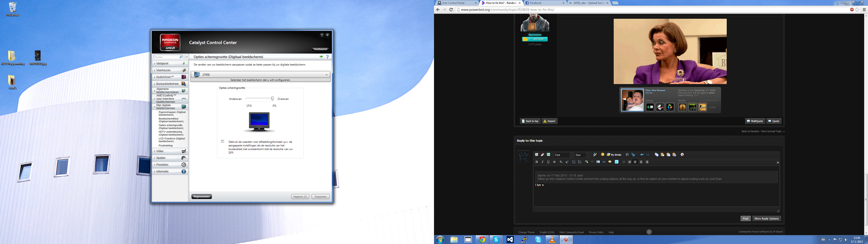The image size is (868, 244).
Task: Click the Bold formatting icon
Action: (536, 162)
